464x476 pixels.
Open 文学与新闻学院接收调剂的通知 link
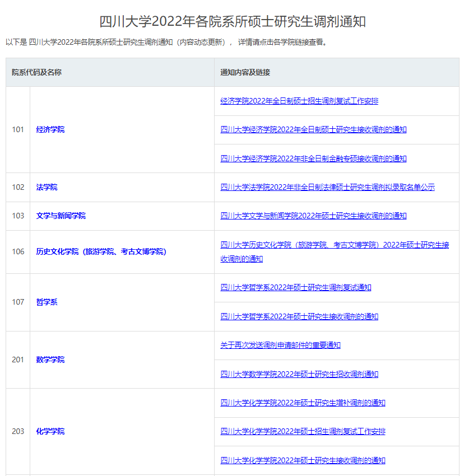(313, 216)
